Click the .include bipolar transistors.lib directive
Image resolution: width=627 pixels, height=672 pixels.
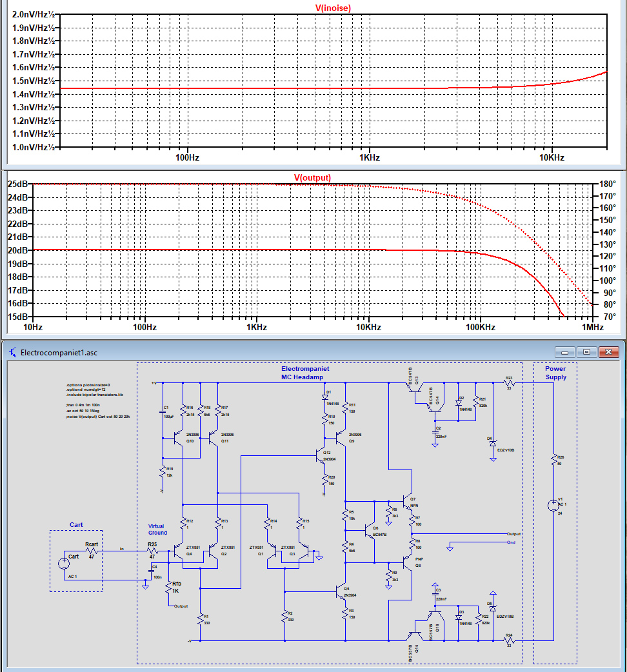coord(94,395)
